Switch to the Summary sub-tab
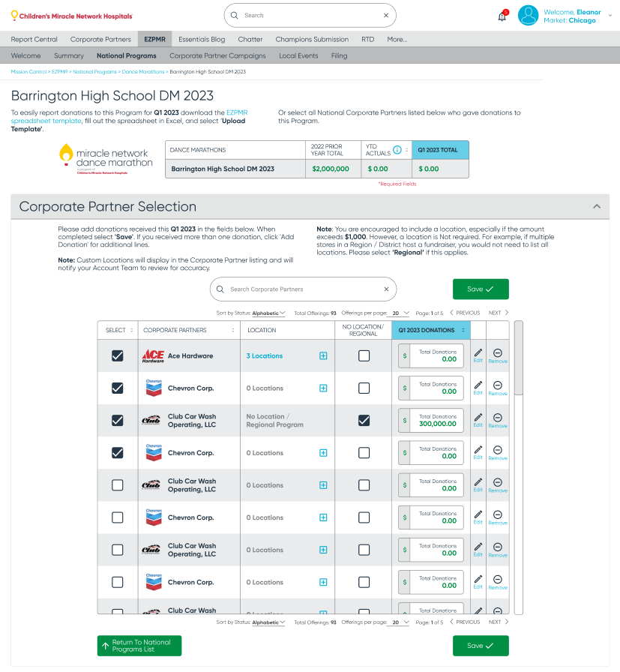The width and height of the screenshot is (620, 672). pos(69,55)
